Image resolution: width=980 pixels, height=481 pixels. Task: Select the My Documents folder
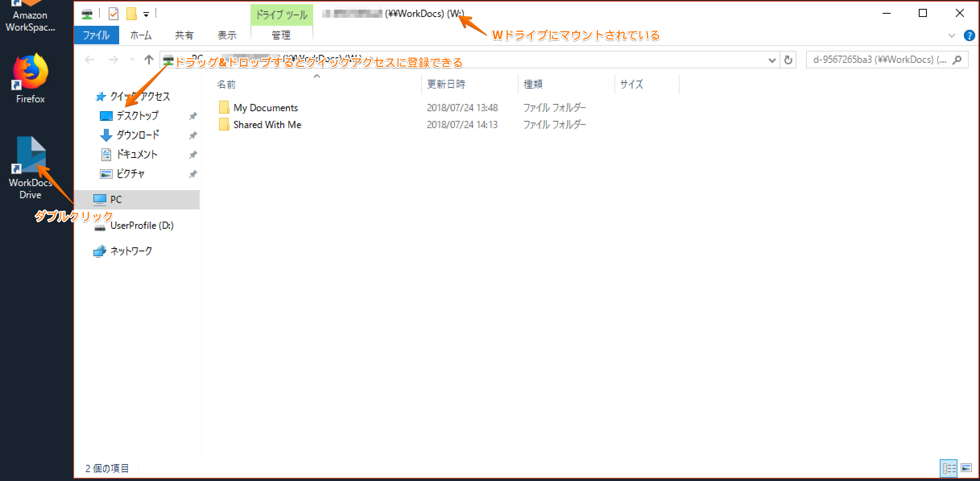(x=266, y=108)
